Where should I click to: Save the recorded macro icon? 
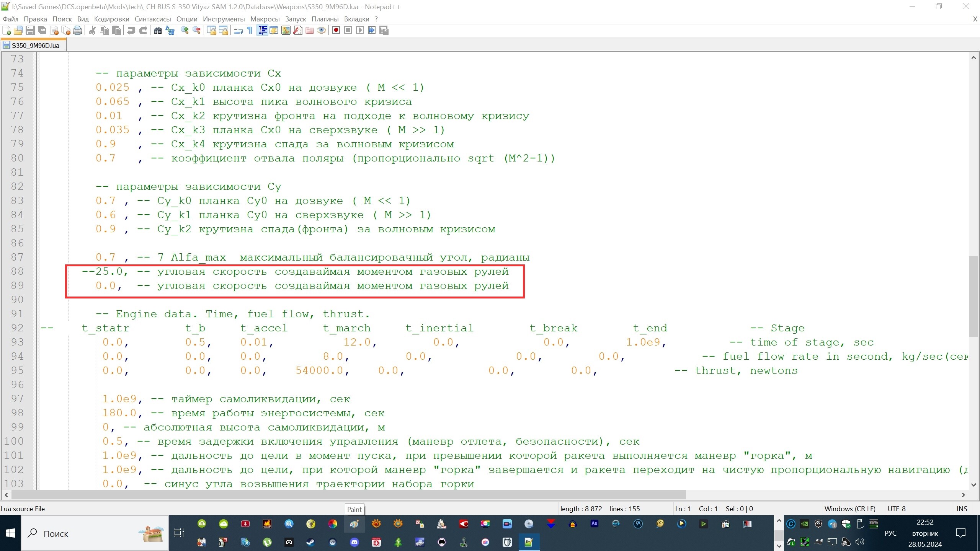coord(384,30)
